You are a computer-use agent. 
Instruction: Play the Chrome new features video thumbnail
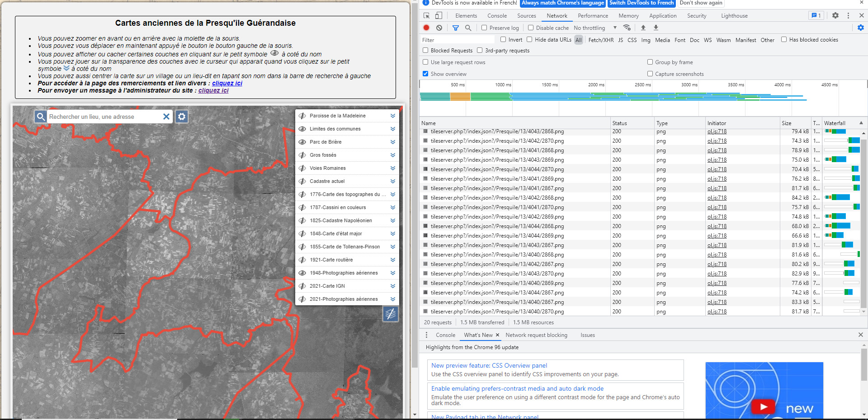(x=764, y=406)
